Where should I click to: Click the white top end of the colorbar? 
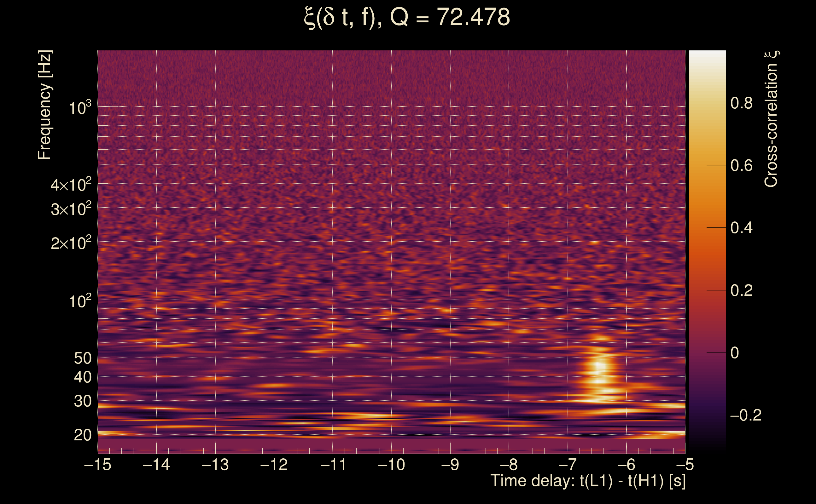click(x=708, y=54)
